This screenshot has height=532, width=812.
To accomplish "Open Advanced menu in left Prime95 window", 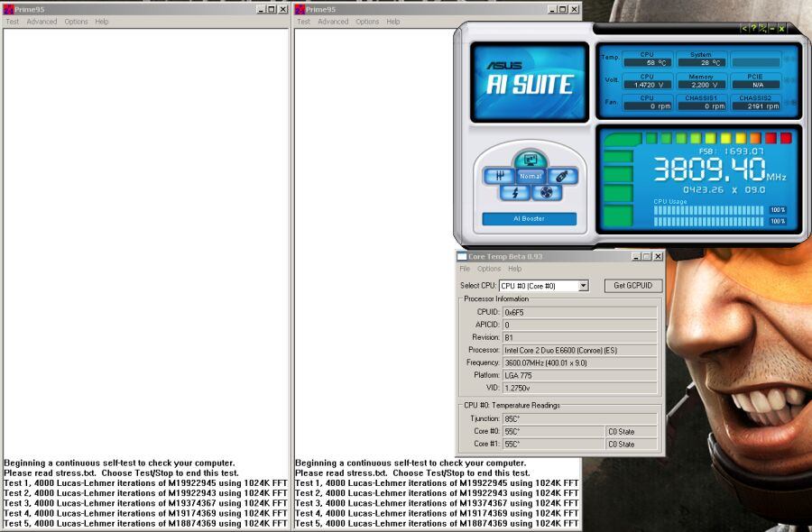I will [42, 22].
